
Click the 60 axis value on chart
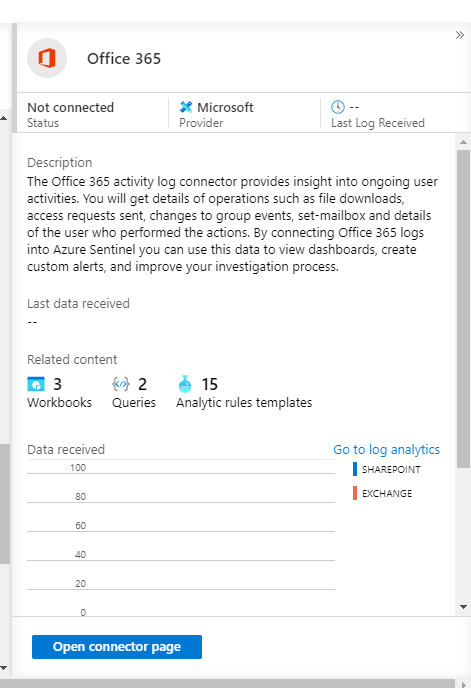click(x=80, y=525)
